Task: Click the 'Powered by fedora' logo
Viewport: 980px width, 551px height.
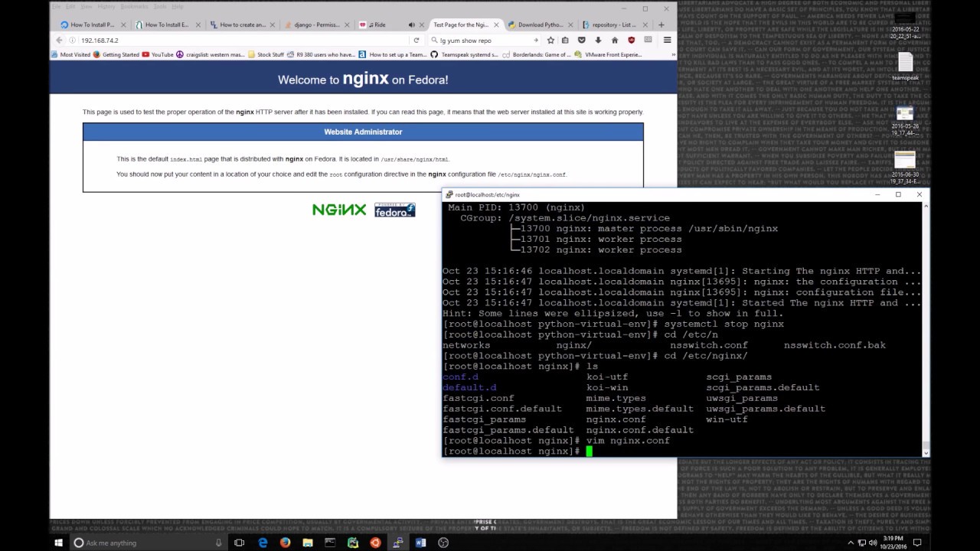Action: (395, 210)
